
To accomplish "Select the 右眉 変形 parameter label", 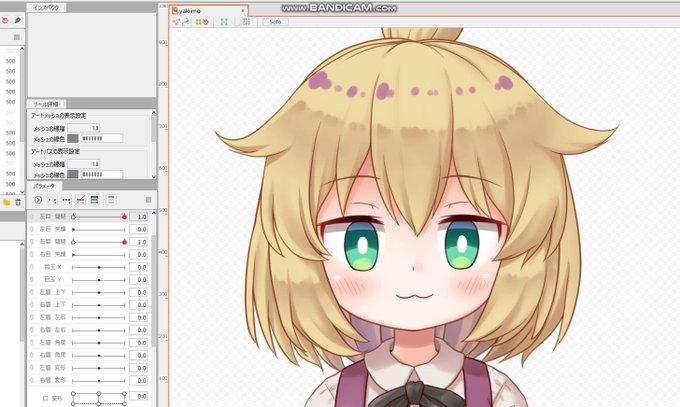I will pyautogui.click(x=53, y=380).
